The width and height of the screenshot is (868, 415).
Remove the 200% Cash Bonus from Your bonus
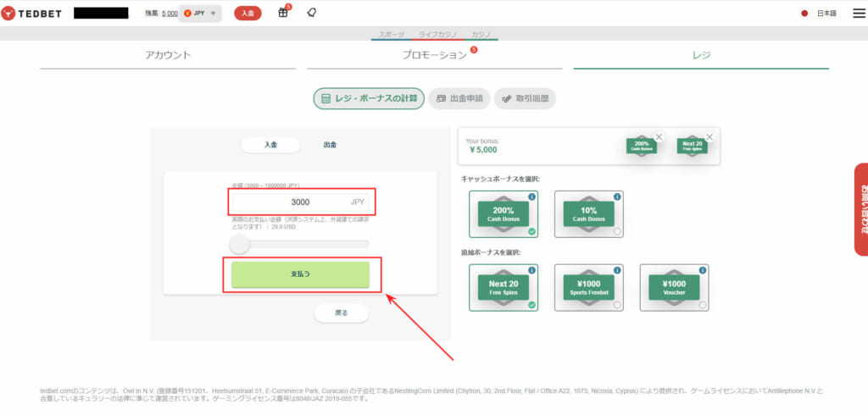pyautogui.click(x=658, y=136)
